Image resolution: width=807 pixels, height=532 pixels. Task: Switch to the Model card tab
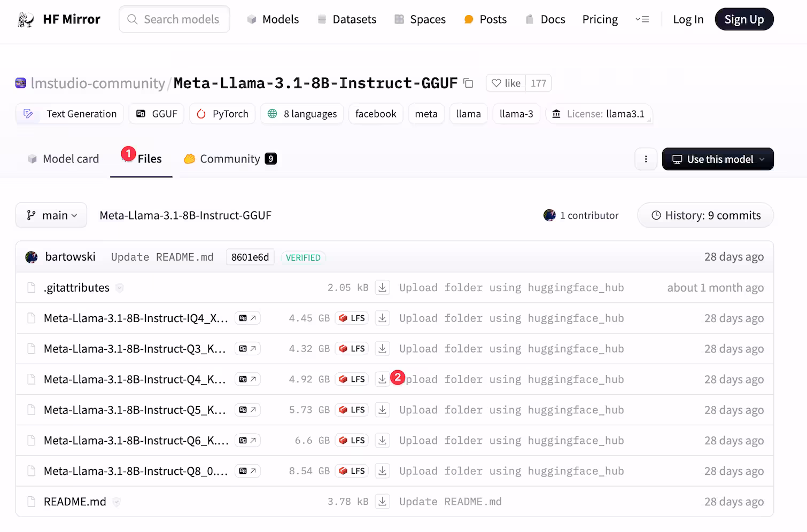pyautogui.click(x=63, y=159)
